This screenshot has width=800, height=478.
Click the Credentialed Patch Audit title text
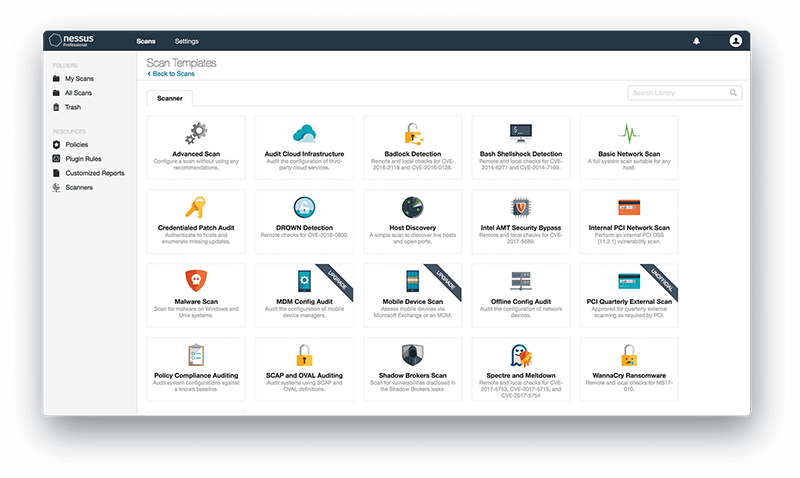[196, 228]
